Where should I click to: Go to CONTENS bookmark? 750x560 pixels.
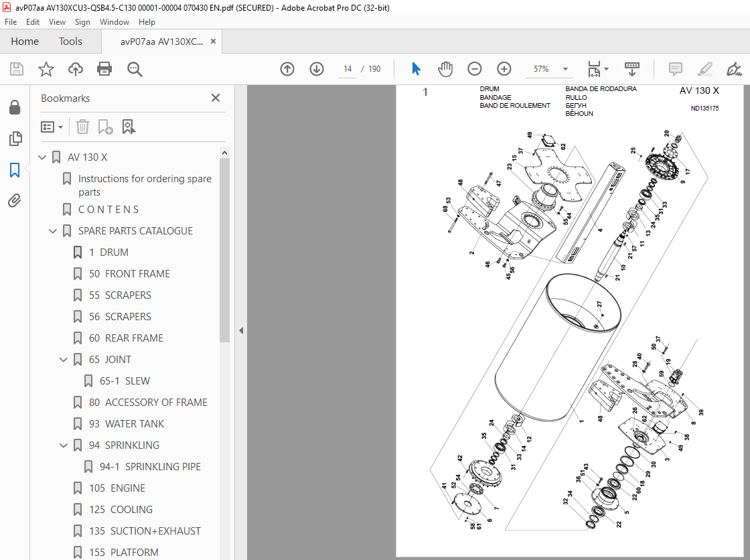(x=108, y=210)
